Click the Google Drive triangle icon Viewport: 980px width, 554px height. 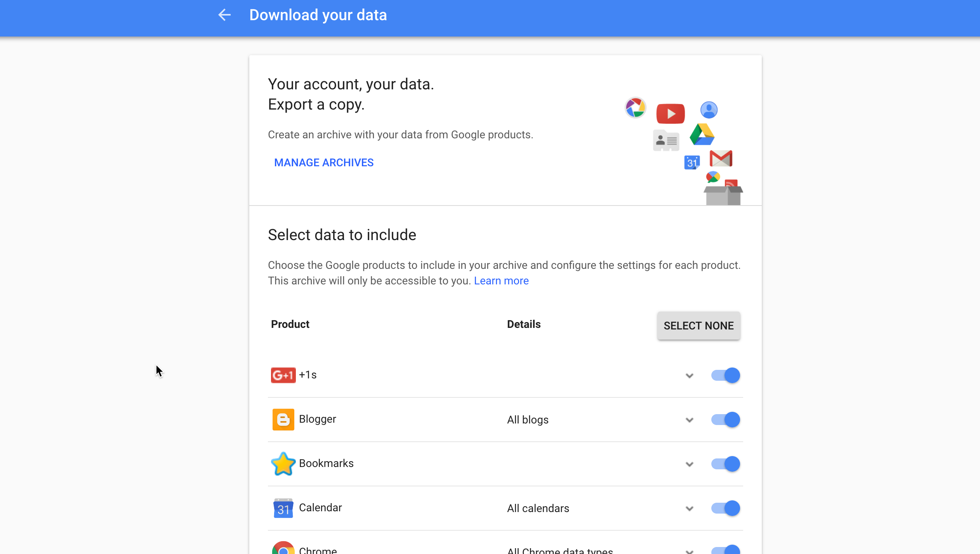[702, 134]
